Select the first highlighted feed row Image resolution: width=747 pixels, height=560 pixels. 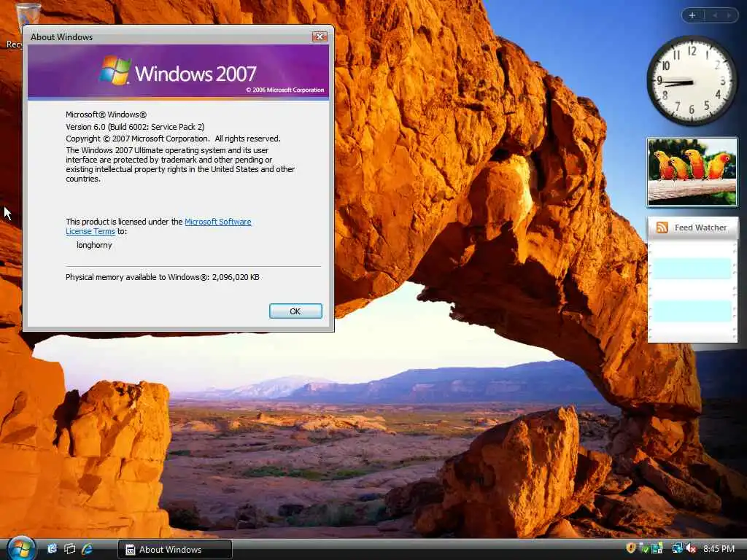click(x=692, y=268)
